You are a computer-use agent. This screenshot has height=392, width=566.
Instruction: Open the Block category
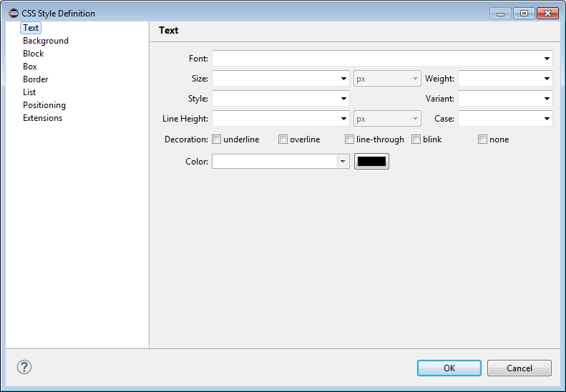pyautogui.click(x=33, y=54)
